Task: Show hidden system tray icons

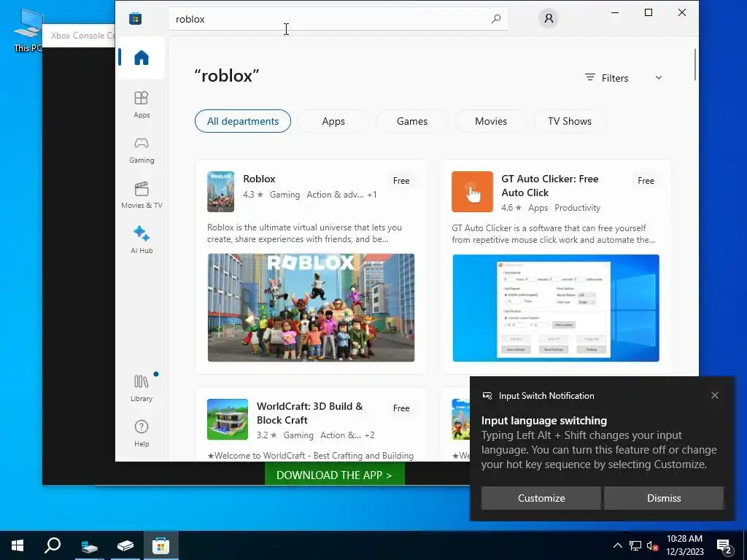Action: [617, 545]
